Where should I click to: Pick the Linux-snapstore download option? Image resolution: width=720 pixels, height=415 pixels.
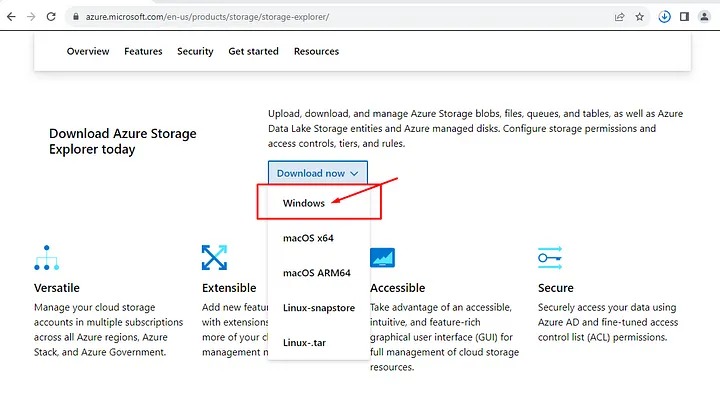coord(319,307)
